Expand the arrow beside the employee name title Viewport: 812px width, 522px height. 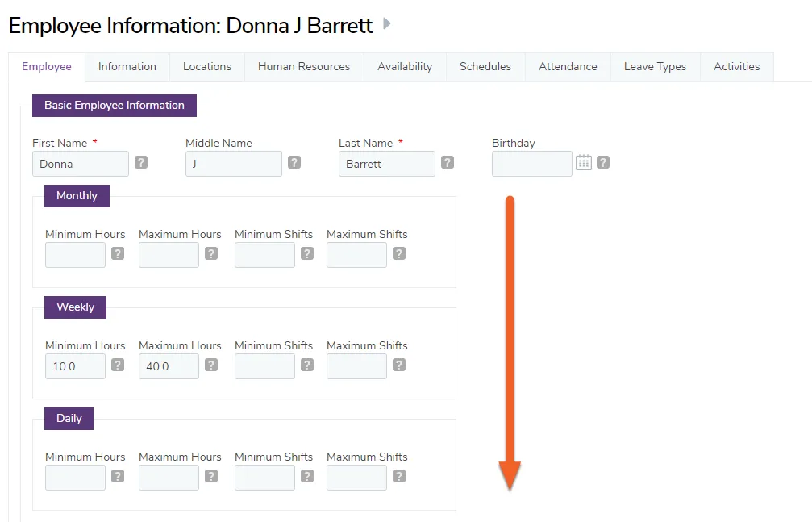[386, 24]
